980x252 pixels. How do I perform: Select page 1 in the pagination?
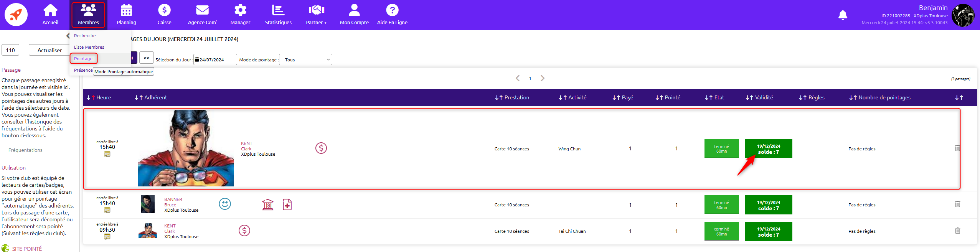point(530,79)
